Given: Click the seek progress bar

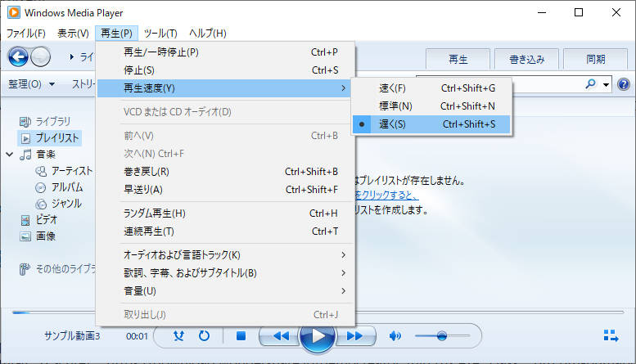Looking at the screenshot, I should [x=318, y=312].
